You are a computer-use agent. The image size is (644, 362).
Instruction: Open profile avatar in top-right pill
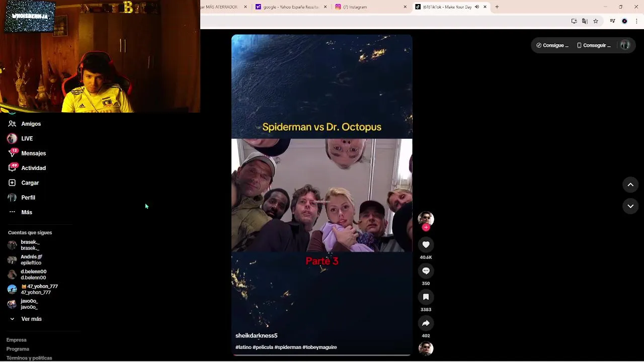coord(625,45)
